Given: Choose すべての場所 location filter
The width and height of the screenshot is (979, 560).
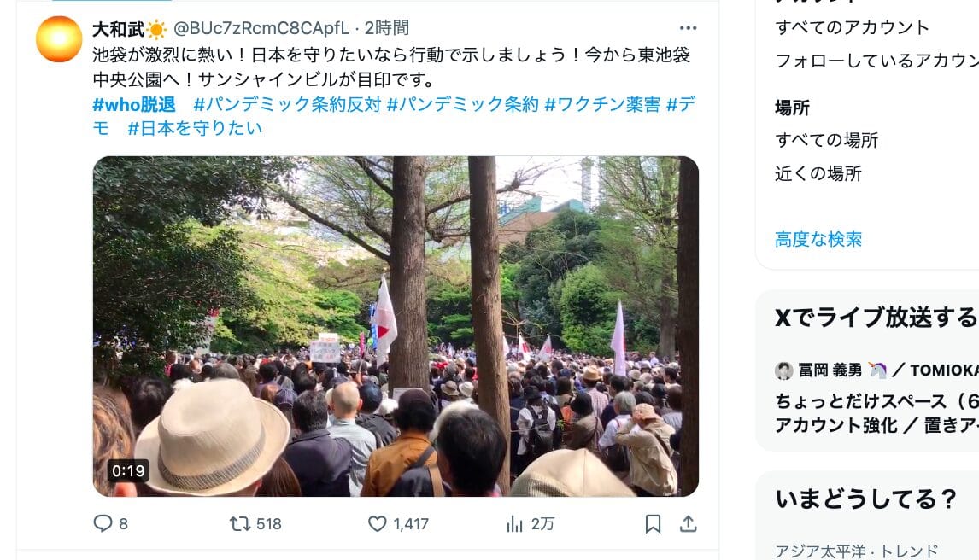Looking at the screenshot, I should [x=826, y=140].
